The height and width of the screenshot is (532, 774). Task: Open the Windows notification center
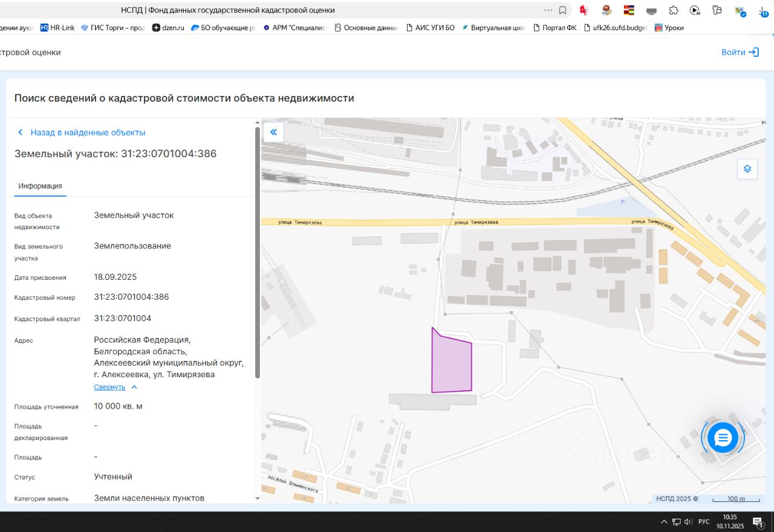(x=758, y=522)
